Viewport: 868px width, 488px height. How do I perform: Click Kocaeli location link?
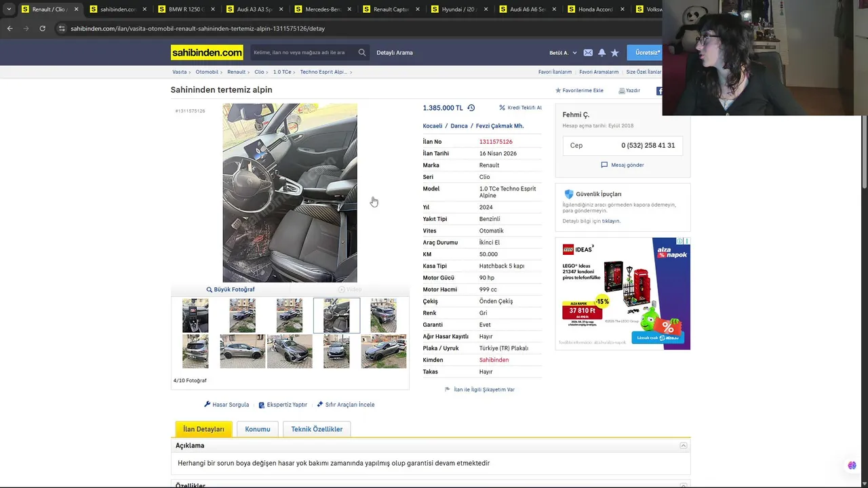[x=433, y=126]
